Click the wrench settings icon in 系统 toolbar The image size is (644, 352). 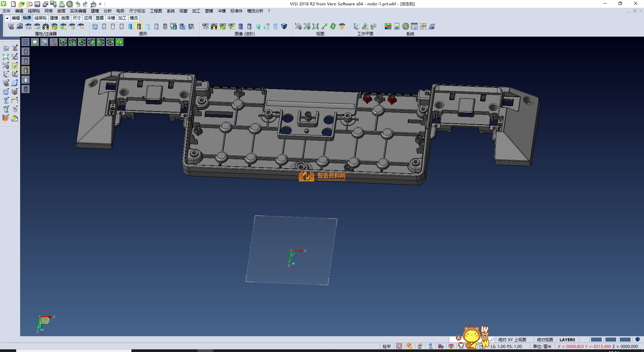(406, 26)
